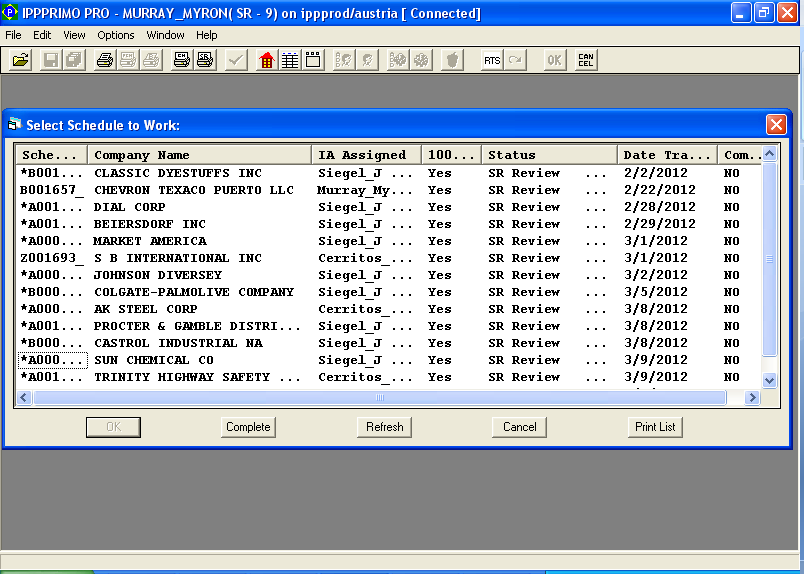Image resolution: width=804 pixels, height=574 pixels.
Task: Click the greyed apple toolbar icon
Action: 452,60
